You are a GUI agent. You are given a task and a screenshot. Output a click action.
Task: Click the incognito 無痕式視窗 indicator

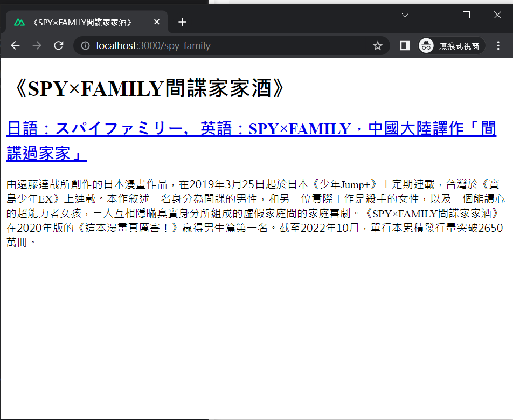452,45
